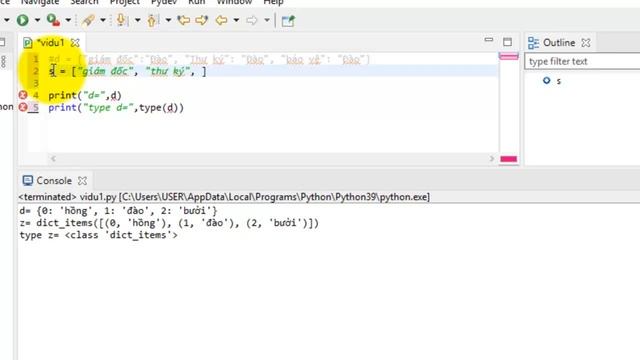This screenshot has width=640, height=360.
Task: Minimize the editor area
Action: [x=489, y=40]
